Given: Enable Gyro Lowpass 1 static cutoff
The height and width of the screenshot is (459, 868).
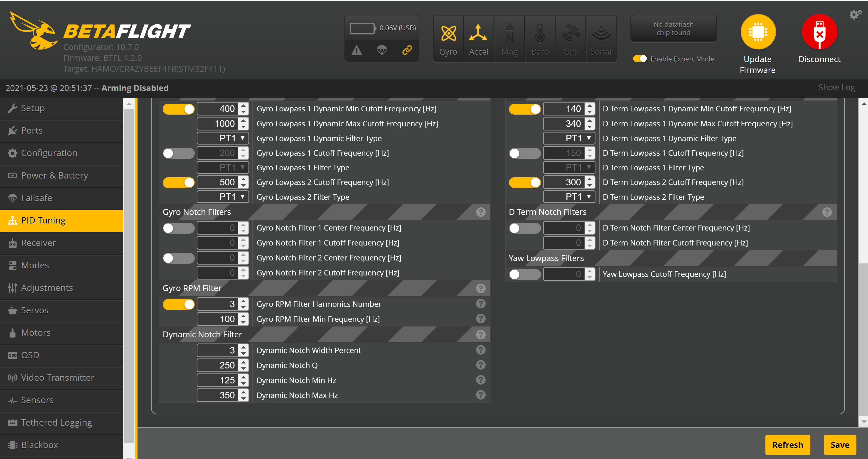Looking at the screenshot, I should 179,153.
